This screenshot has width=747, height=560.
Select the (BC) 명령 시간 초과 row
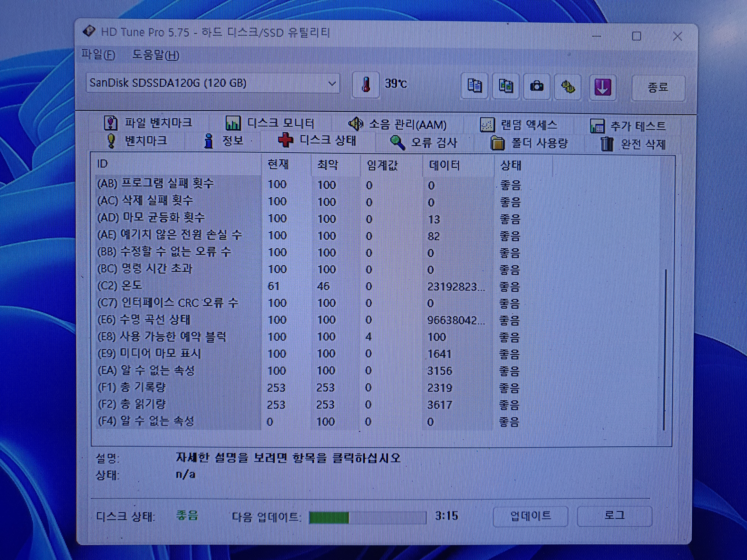pos(309,269)
